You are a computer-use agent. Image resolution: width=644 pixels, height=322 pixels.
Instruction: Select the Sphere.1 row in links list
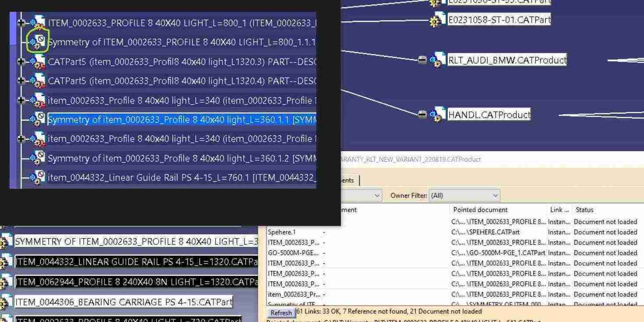point(281,232)
